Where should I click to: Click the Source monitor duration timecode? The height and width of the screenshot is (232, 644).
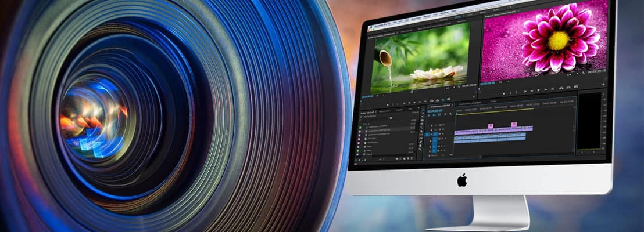[x=469, y=85]
